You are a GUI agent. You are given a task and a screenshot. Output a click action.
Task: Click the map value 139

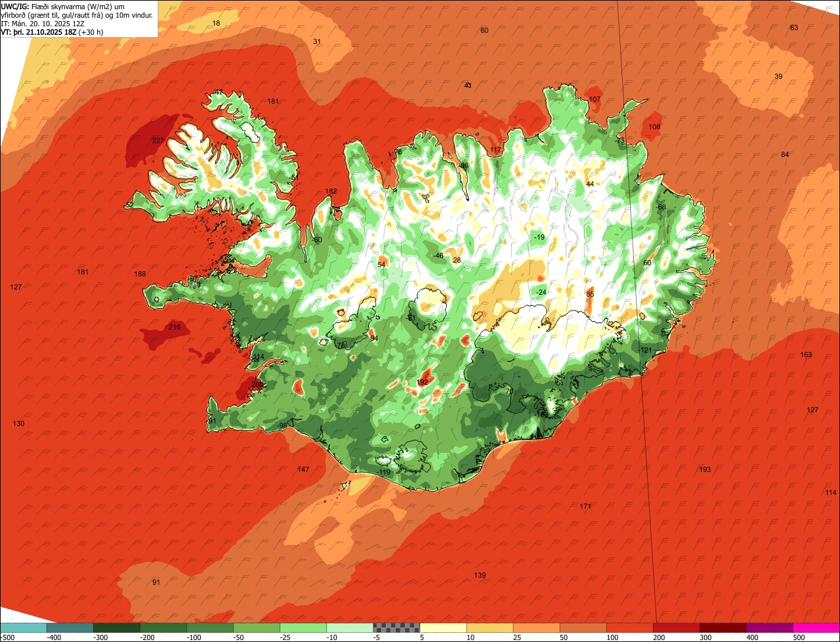click(480, 575)
